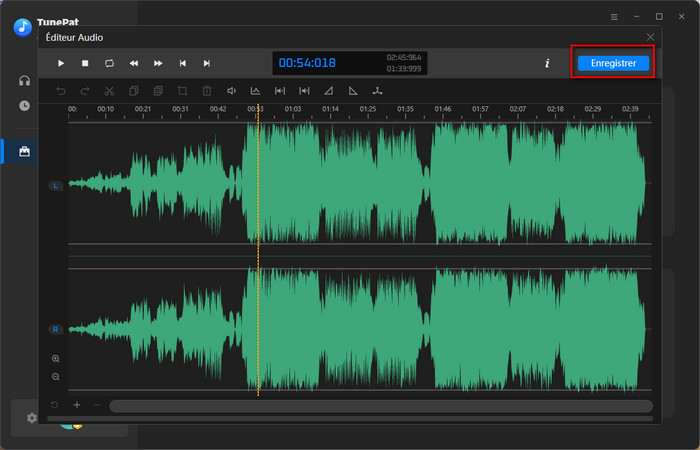Open TunePat settings gear
Viewport: 700px width, 450px height.
coord(32,418)
